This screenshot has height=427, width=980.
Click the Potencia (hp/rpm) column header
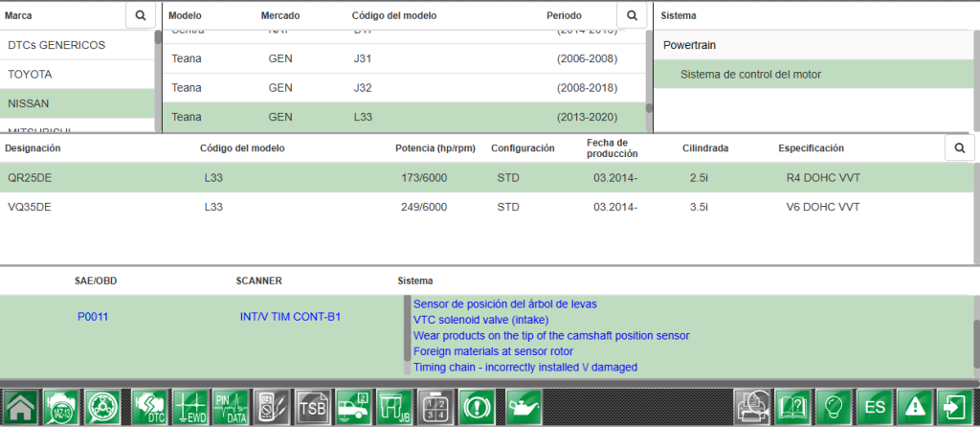(435, 148)
